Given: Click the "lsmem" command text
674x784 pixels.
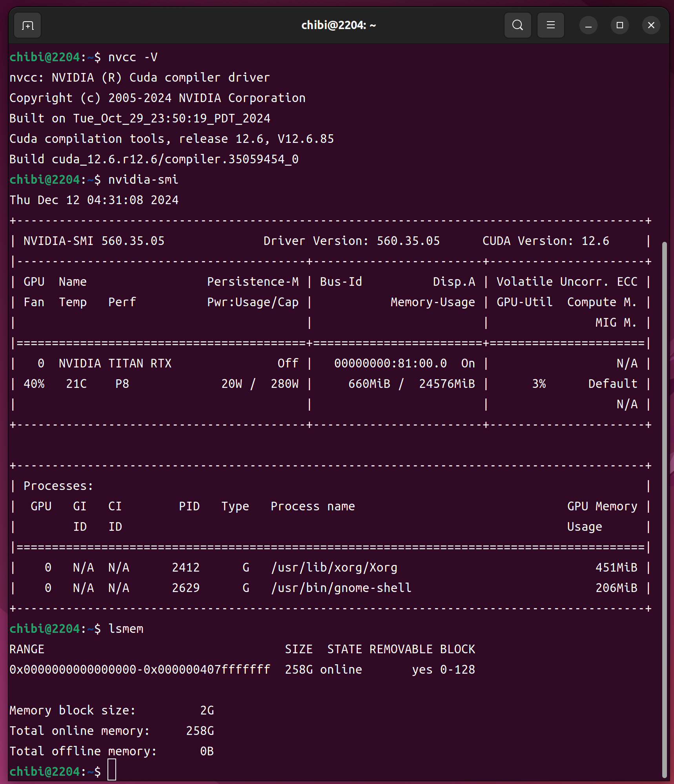Looking at the screenshot, I should click(x=126, y=629).
